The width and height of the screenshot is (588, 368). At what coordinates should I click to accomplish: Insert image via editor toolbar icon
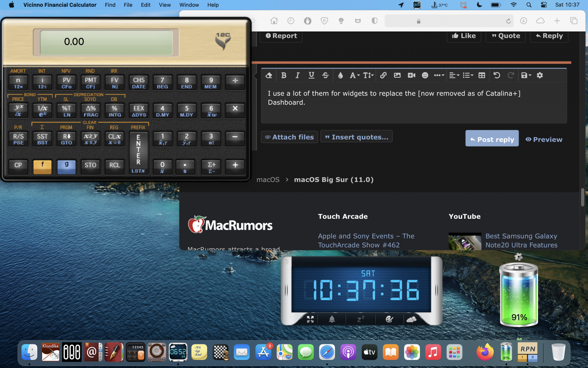pos(397,75)
